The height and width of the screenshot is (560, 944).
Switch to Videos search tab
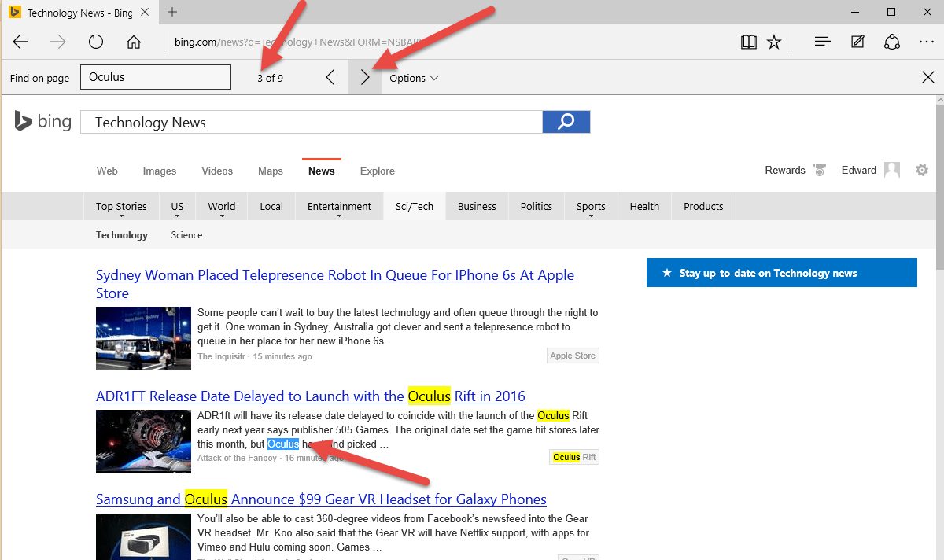click(x=217, y=171)
